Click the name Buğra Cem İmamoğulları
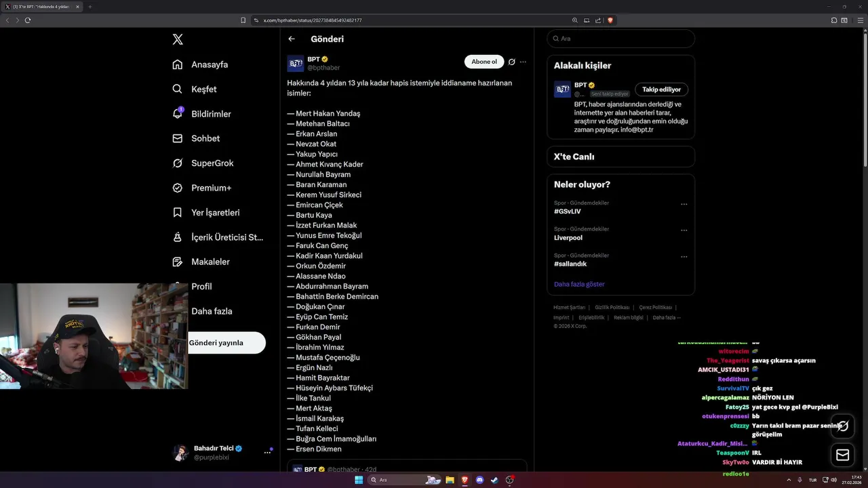Image resolution: width=868 pixels, height=488 pixels. [x=336, y=439]
